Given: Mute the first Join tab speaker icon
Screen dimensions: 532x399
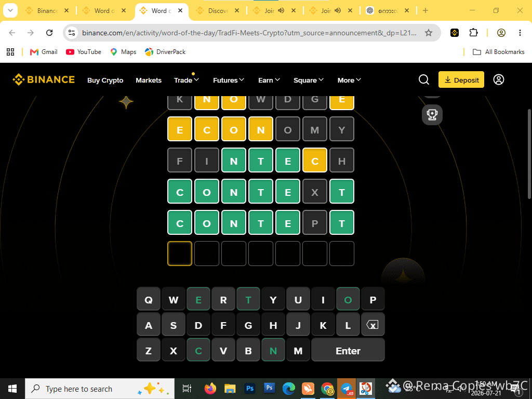Looking at the screenshot, I should 281,10.
